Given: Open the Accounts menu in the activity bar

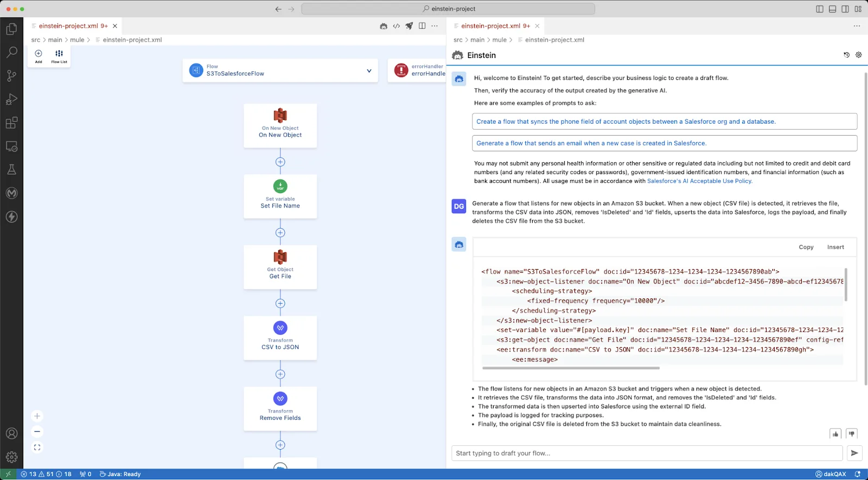Looking at the screenshot, I should coord(11,433).
